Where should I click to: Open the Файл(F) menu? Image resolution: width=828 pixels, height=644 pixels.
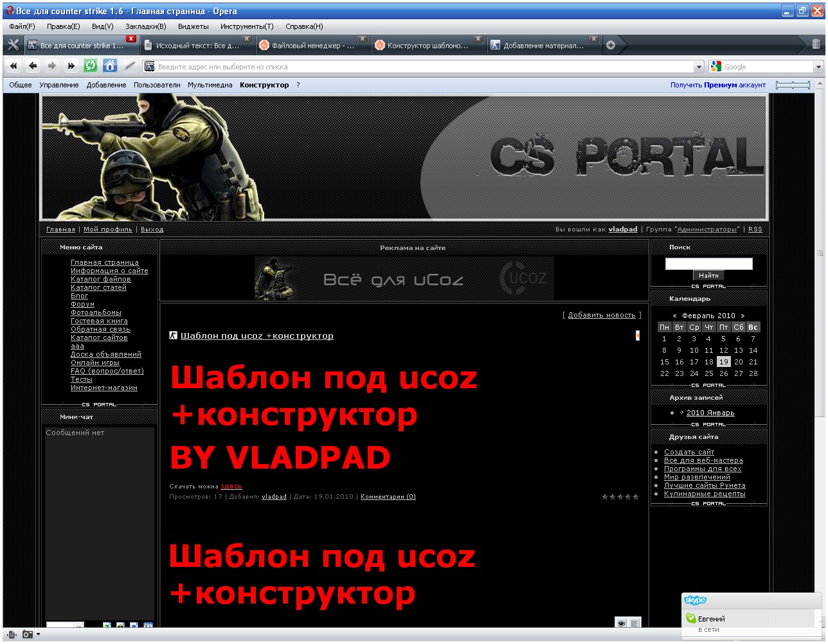(x=22, y=26)
